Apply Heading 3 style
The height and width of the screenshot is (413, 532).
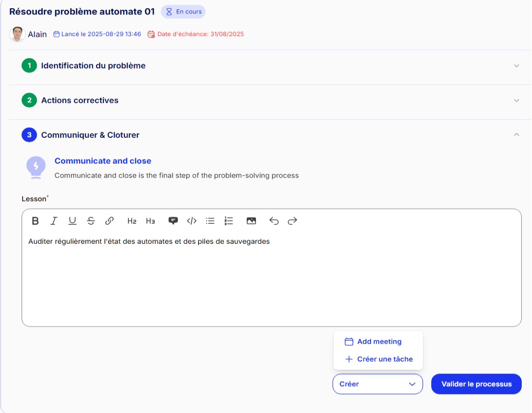coord(150,221)
